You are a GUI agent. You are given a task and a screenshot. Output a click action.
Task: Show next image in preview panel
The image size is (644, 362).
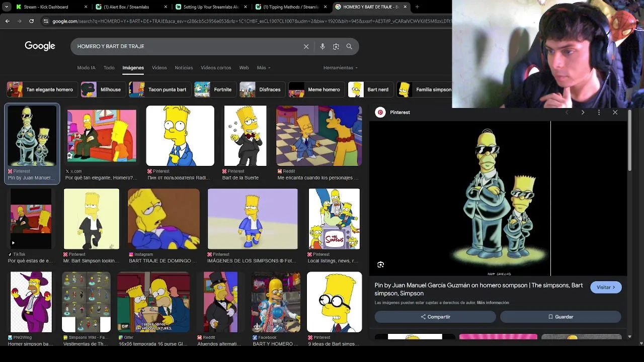[583, 113]
